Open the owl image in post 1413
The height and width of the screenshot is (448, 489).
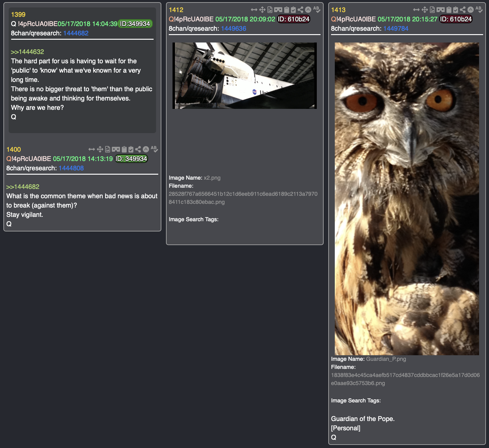tap(407, 199)
